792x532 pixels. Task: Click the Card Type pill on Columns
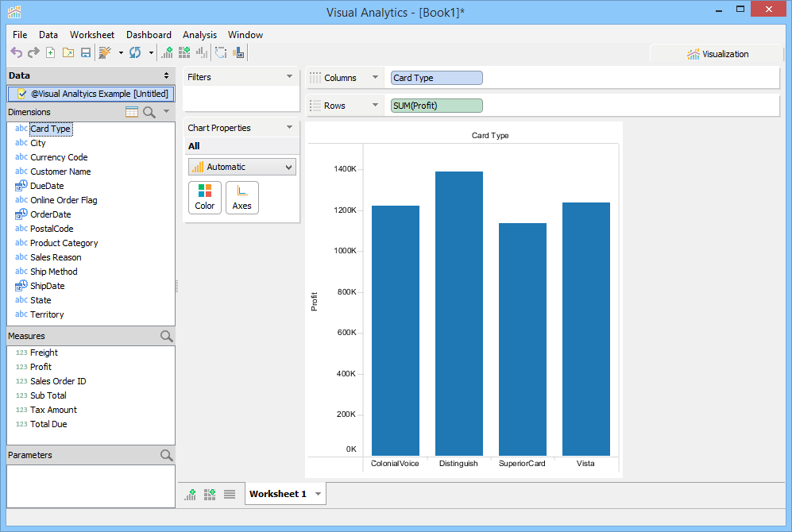436,78
